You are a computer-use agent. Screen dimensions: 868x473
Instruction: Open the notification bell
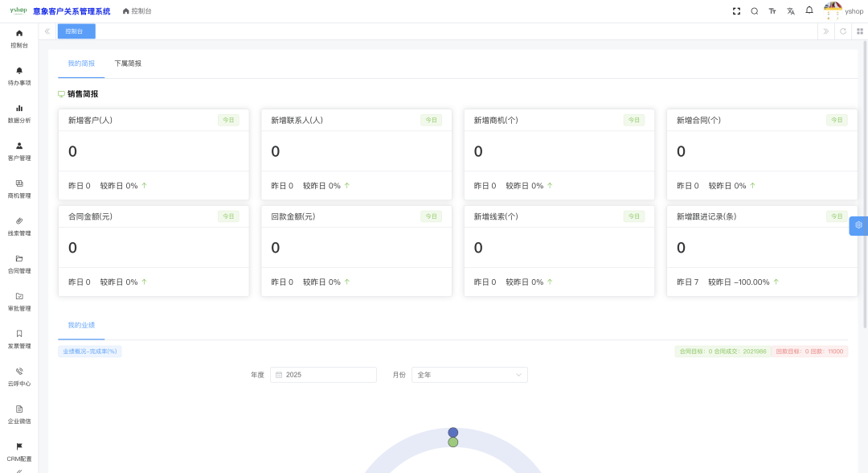810,11
